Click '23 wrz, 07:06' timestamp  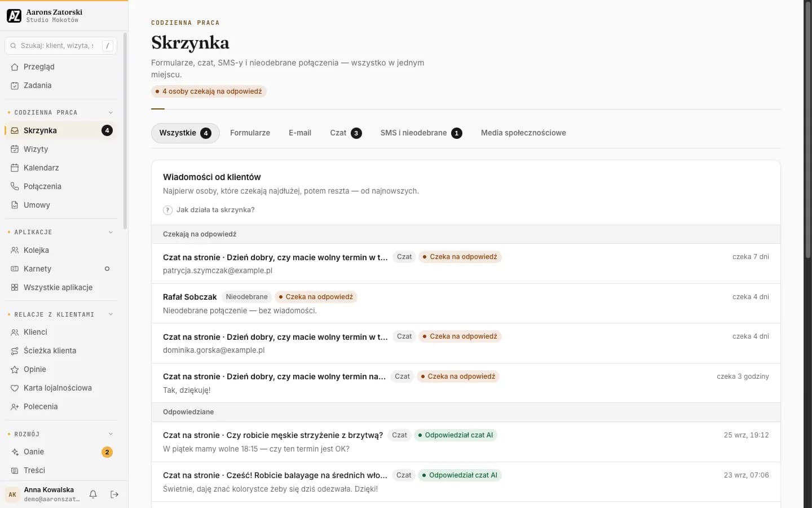pyautogui.click(x=746, y=475)
